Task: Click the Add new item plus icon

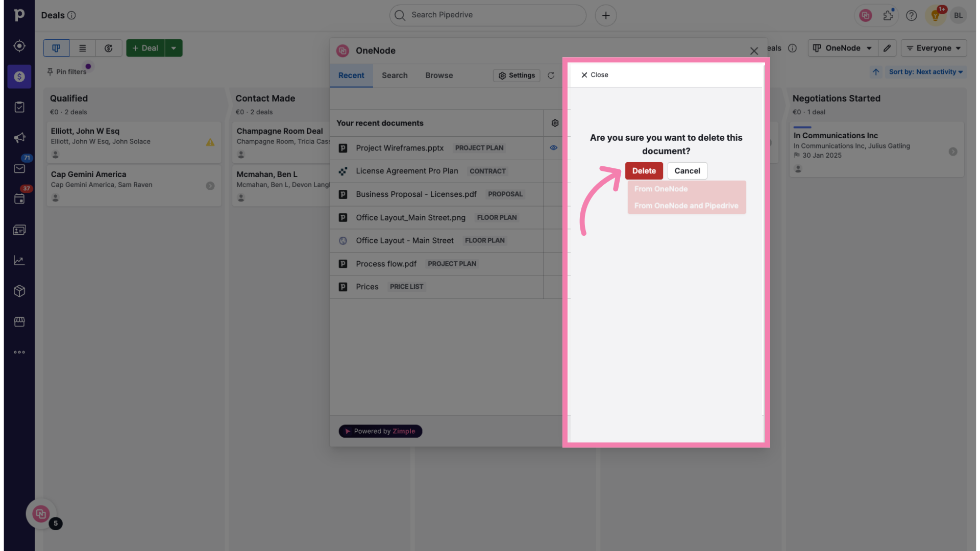Action: coord(605,15)
